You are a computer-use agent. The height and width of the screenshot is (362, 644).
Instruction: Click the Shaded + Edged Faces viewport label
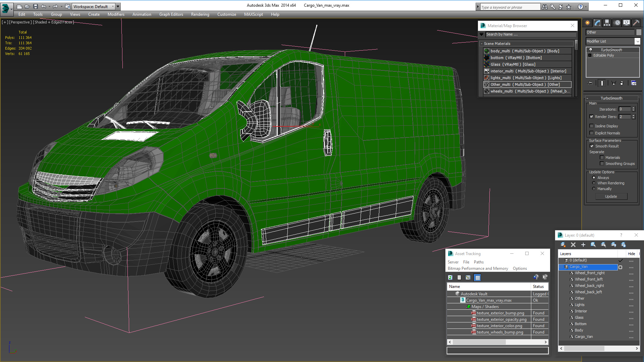(x=53, y=22)
